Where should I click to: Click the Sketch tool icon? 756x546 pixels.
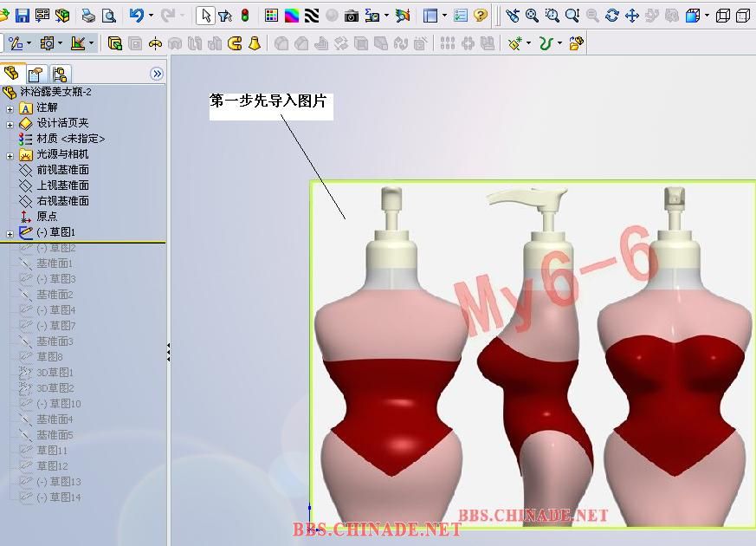pos(16,43)
